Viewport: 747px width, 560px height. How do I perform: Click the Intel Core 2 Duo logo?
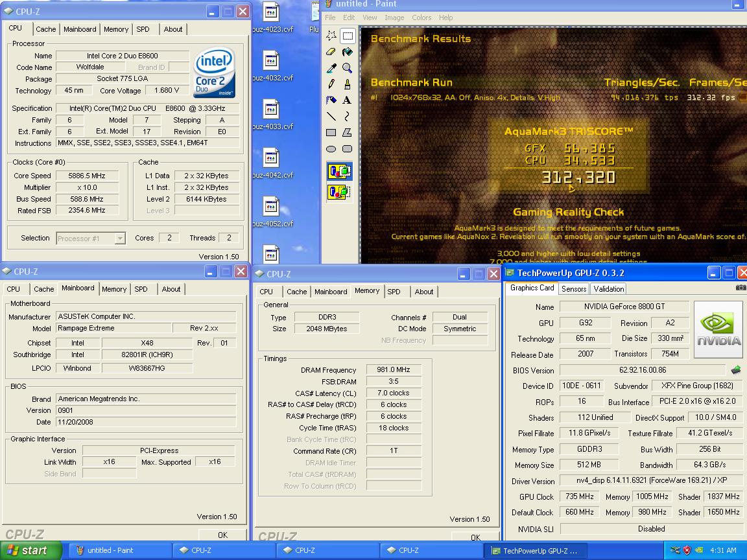215,73
